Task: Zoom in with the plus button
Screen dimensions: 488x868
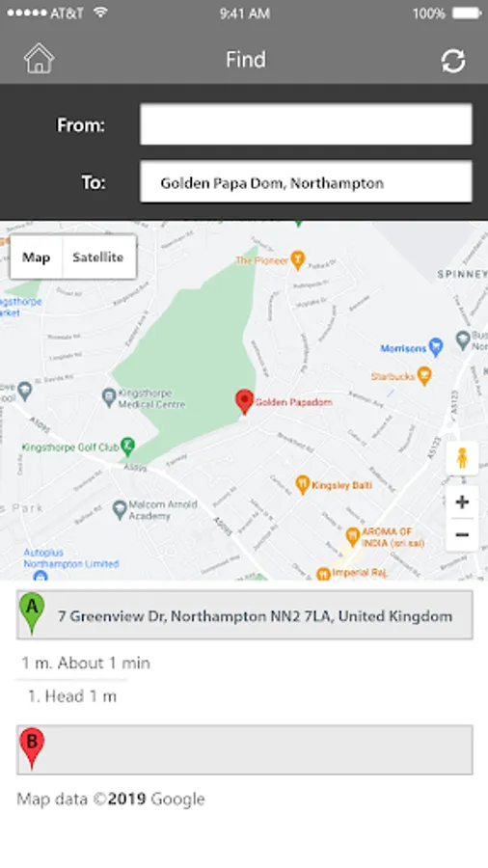Action: point(462,502)
